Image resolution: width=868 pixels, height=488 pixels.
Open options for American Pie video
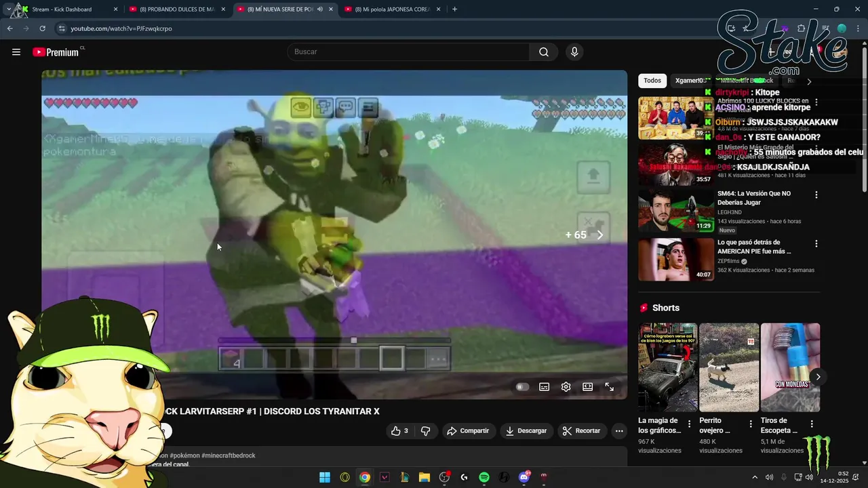click(816, 244)
